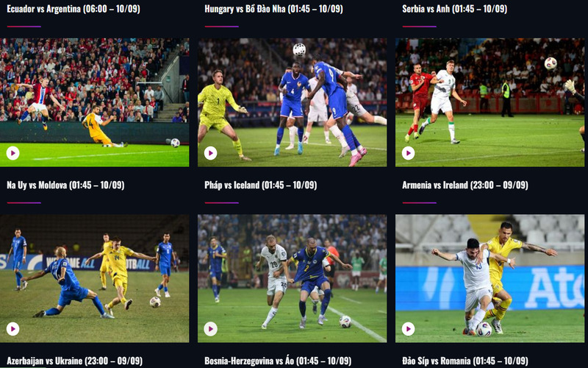Open thumbnail with white number 13 player shielding ball
The height and width of the screenshot is (368, 588).
click(x=490, y=278)
